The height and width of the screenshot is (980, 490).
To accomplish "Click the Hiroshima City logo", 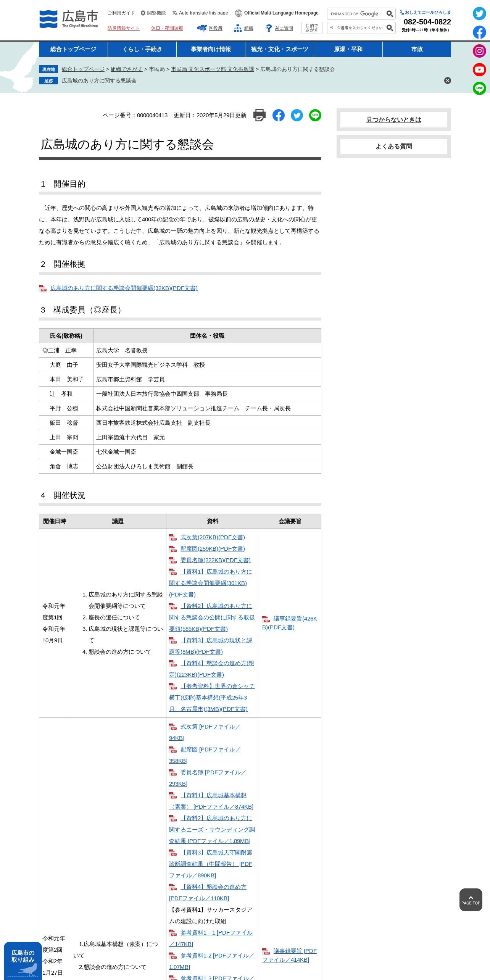I will (x=69, y=19).
